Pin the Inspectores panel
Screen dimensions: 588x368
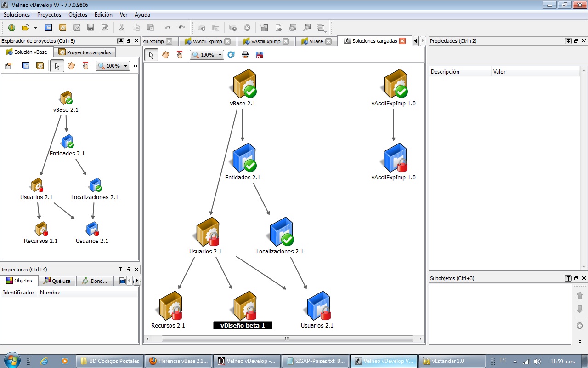pyautogui.click(x=121, y=270)
